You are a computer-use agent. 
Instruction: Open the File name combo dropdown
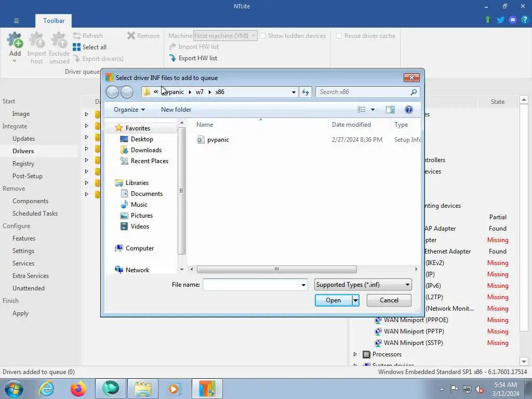coord(303,285)
